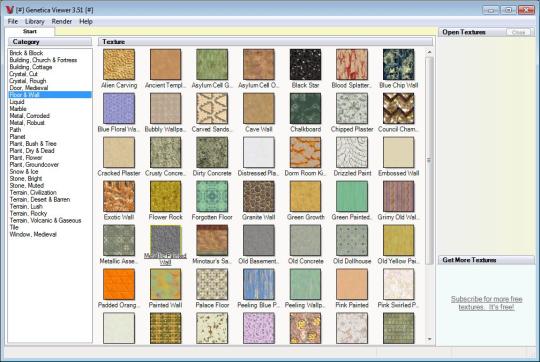Choose the Tile category
The image size is (540, 362).
(x=14, y=227)
